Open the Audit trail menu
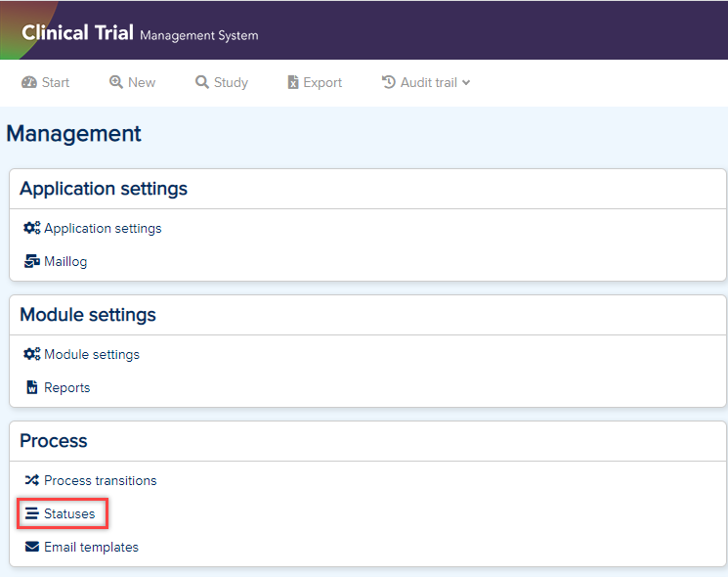The image size is (728, 577). click(426, 82)
